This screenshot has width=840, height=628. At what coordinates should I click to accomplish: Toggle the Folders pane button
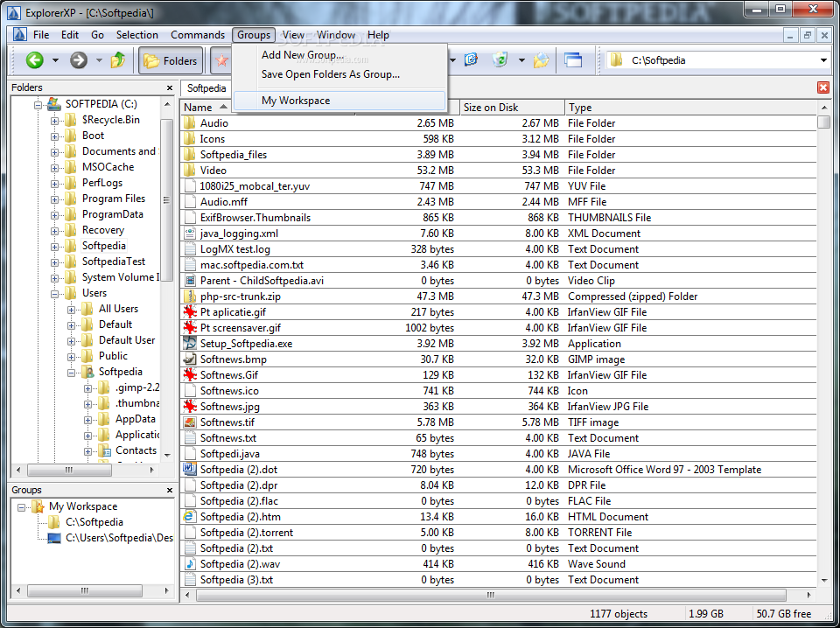pos(171,60)
